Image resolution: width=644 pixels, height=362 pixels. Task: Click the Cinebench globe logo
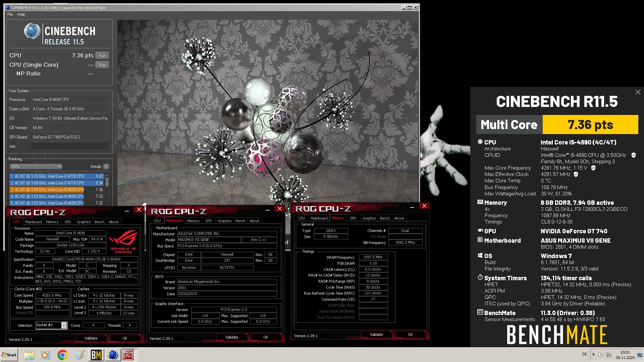pyautogui.click(x=32, y=31)
